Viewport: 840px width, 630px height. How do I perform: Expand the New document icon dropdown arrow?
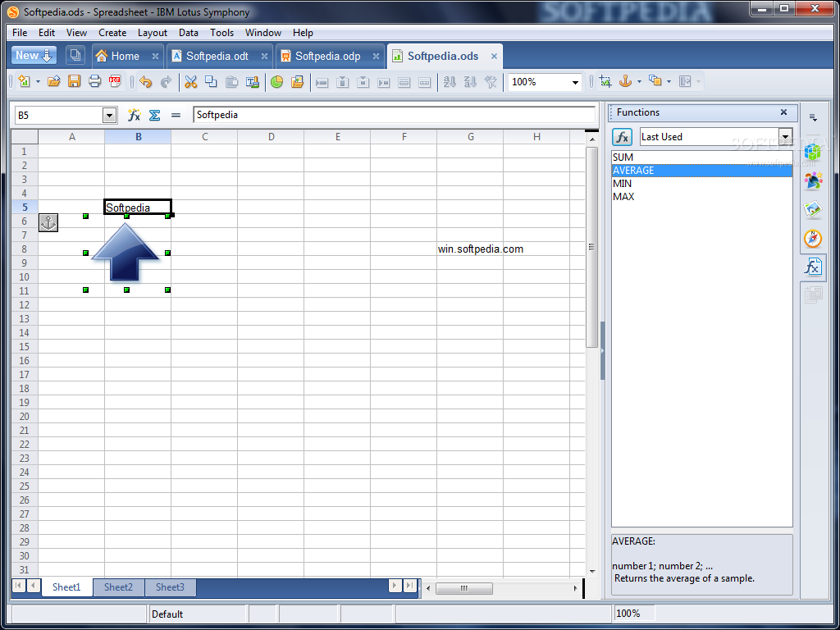point(38,81)
